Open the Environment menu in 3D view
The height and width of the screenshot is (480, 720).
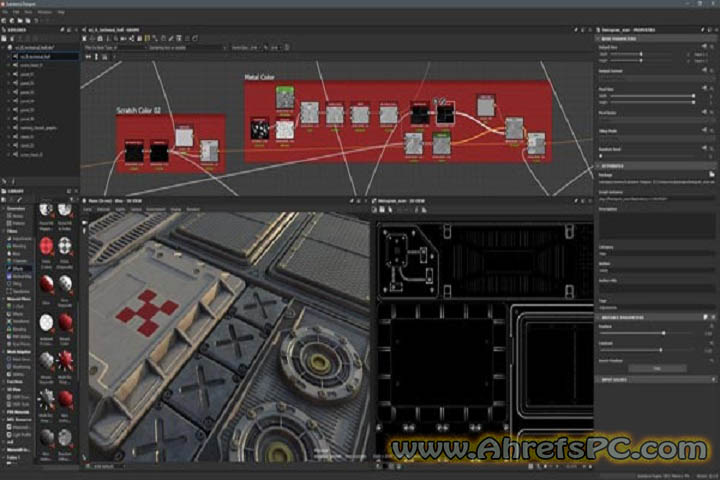pos(156,209)
